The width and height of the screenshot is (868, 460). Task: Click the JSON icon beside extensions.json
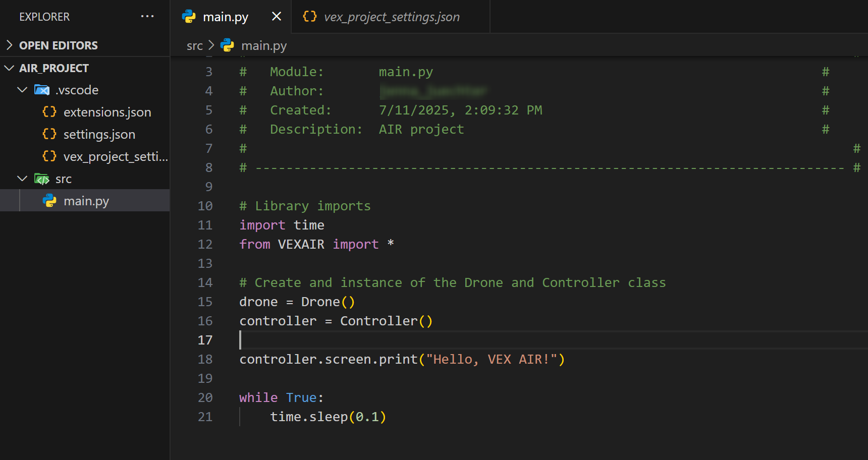49,112
